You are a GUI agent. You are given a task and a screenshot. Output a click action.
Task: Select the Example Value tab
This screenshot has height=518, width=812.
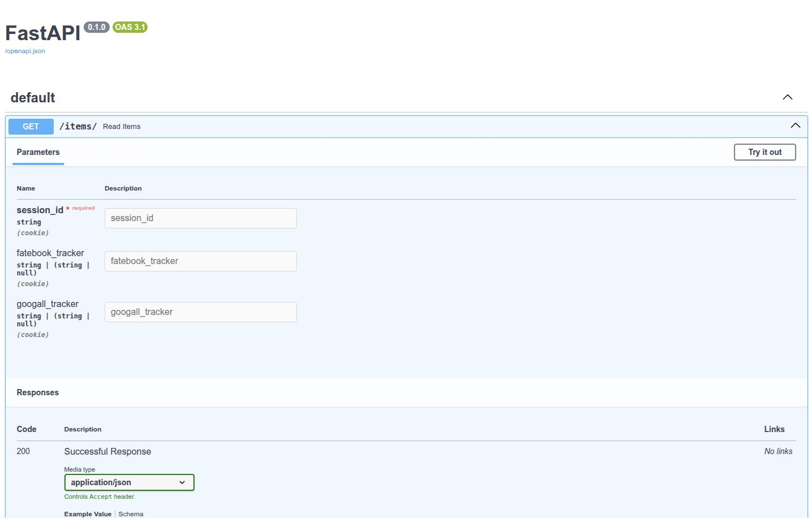coord(88,513)
